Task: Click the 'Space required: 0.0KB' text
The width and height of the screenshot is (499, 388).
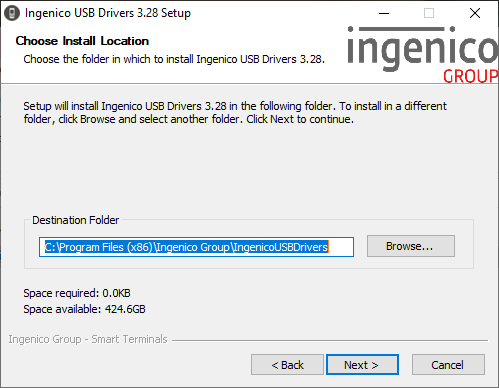Action: click(x=77, y=293)
